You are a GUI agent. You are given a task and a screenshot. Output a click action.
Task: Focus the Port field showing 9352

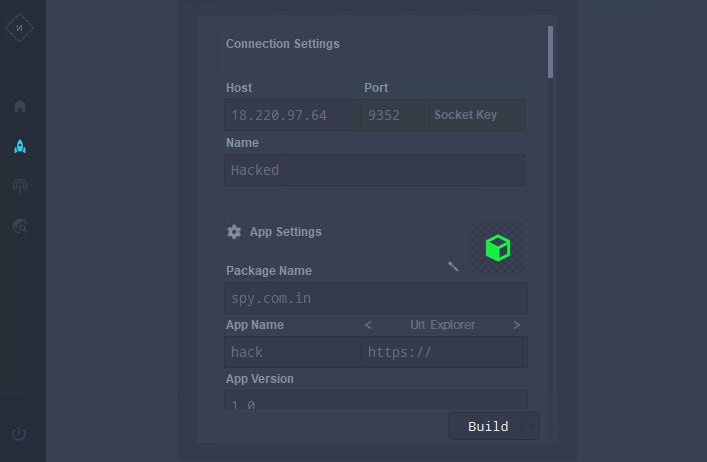395,115
